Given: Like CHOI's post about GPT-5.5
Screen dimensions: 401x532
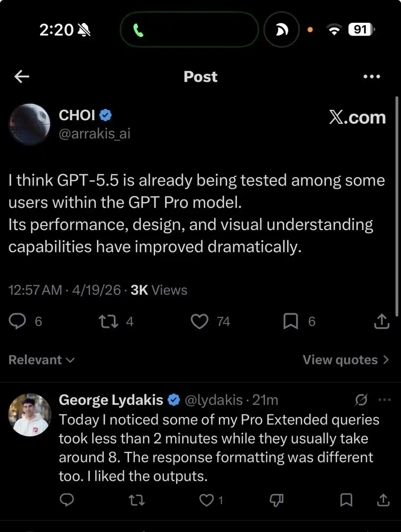Looking at the screenshot, I should (200, 322).
